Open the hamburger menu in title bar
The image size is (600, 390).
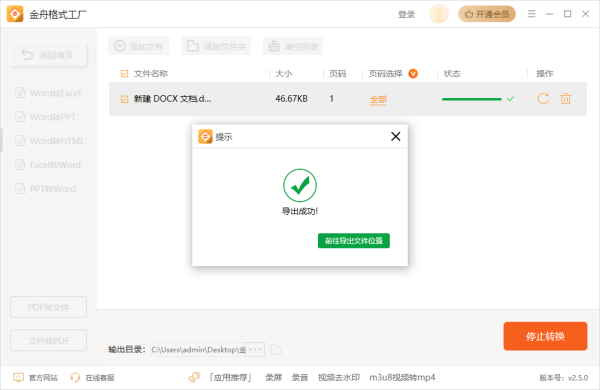(x=532, y=14)
